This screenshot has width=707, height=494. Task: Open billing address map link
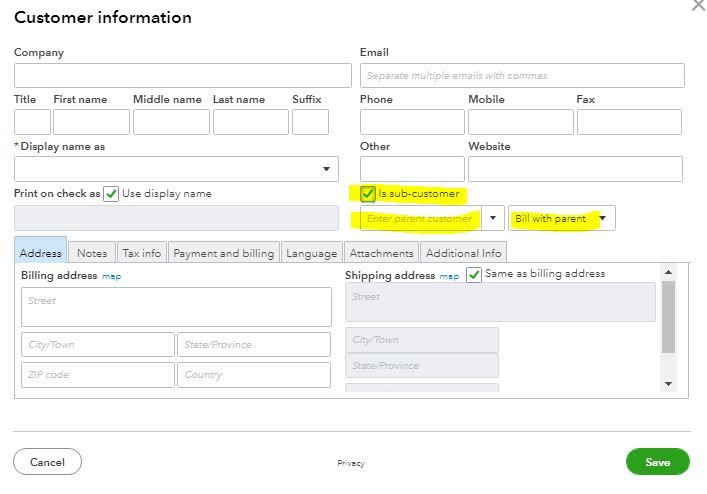[111, 276]
